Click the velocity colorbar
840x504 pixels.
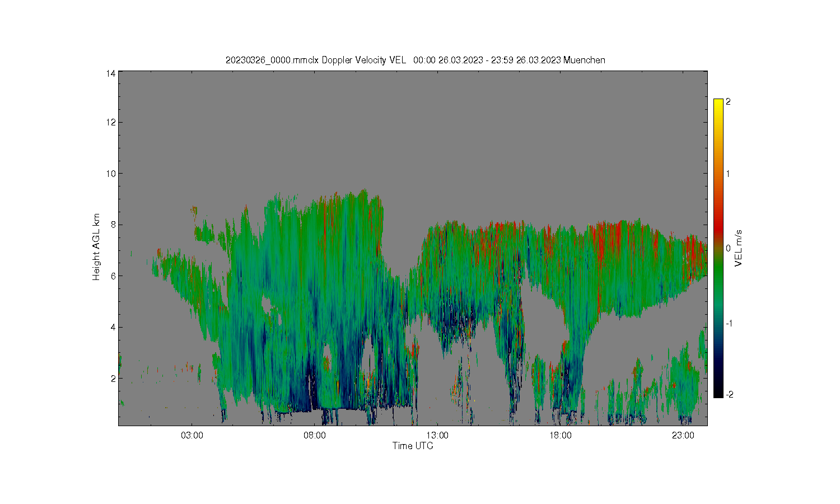(x=718, y=248)
